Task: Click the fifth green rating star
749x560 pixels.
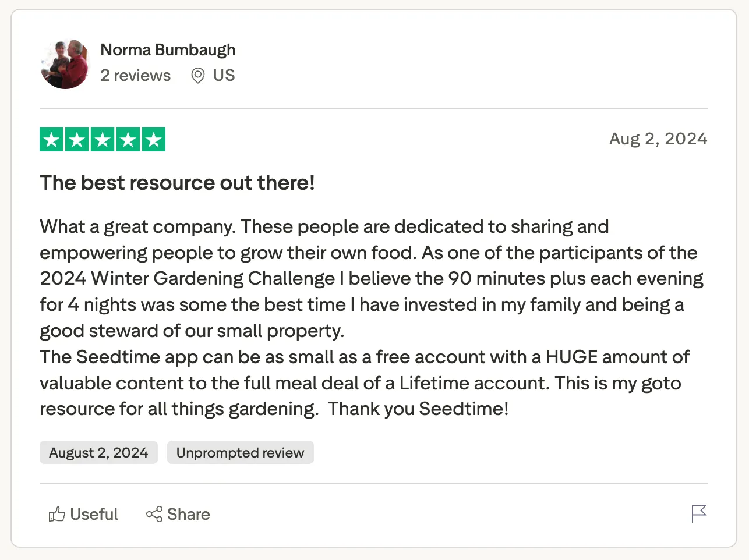Action: 153,140
